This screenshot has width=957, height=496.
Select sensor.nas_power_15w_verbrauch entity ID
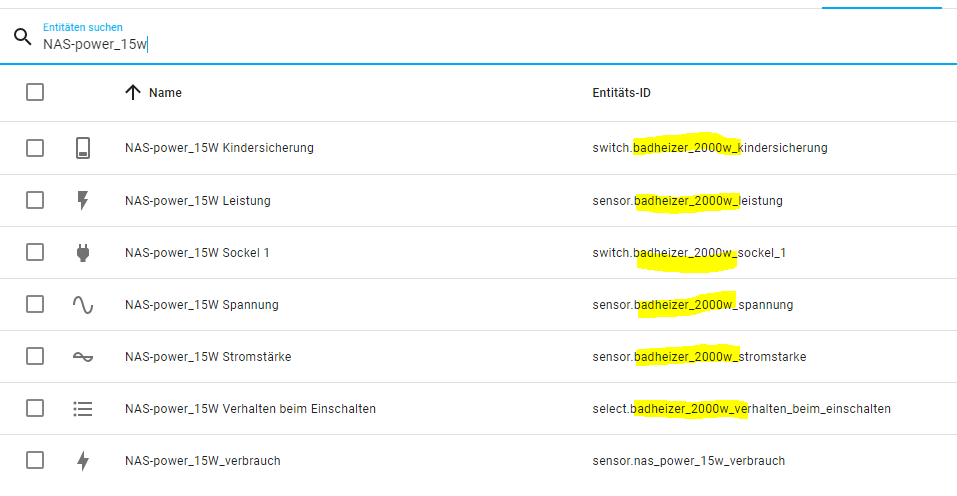point(688,460)
